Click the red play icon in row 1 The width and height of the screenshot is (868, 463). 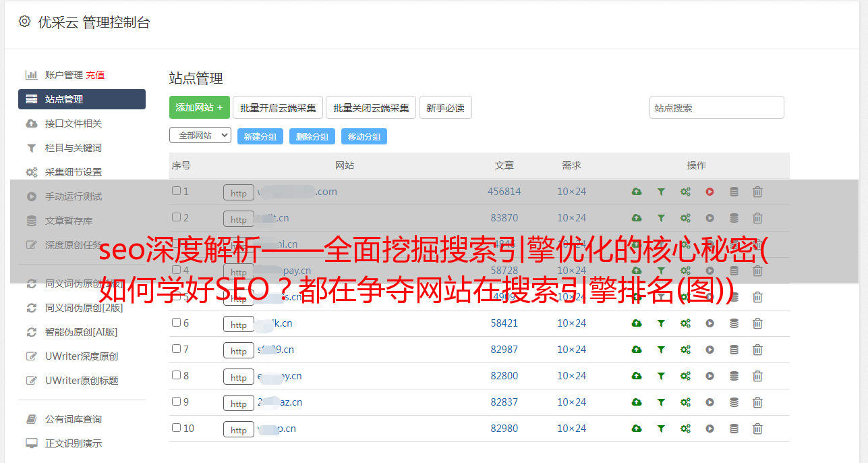(x=710, y=192)
